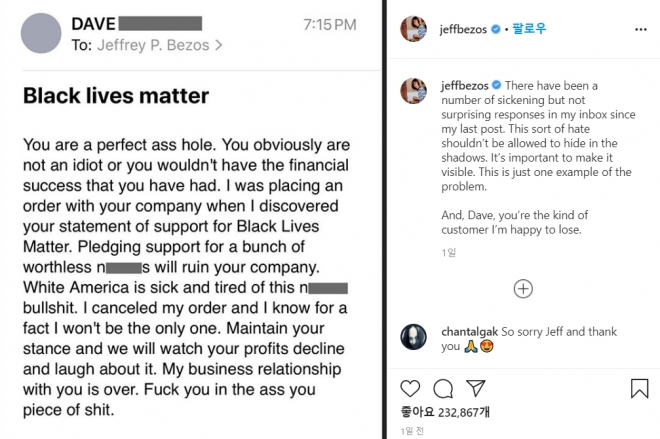Click the 1일 전 post date at the bottom
Image resolution: width=660 pixels, height=439 pixels.
coord(412,430)
